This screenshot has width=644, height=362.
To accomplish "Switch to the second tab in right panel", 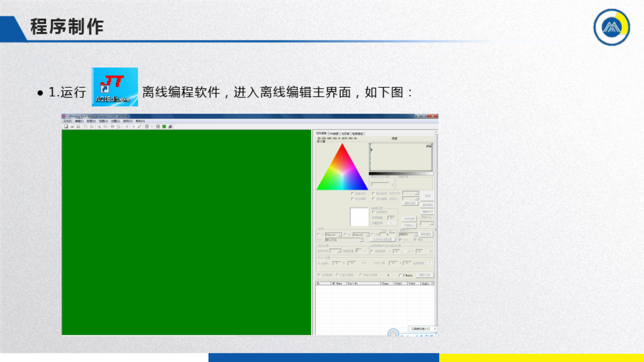I will tap(334, 134).
